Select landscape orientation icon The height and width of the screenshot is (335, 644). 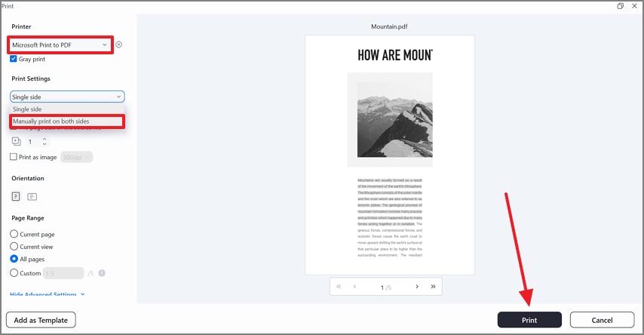point(32,196)
